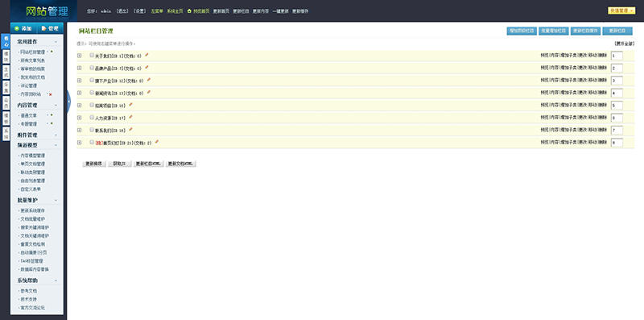Tick the checkbox next to 新闻资讯

pos(92,93)
